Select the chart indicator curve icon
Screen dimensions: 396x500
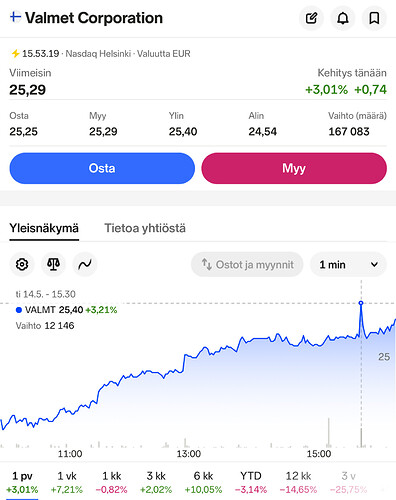(x=85, y=265)
